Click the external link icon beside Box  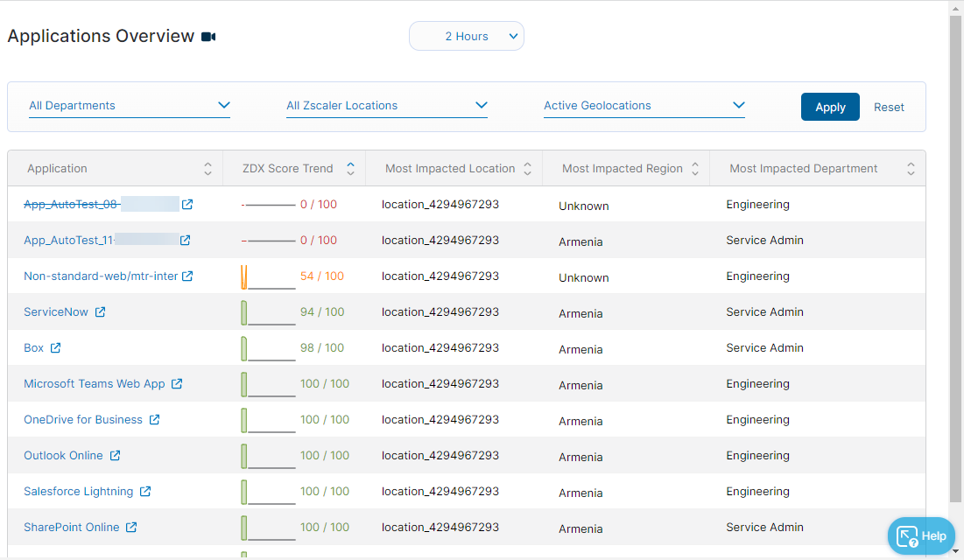(x=55, y=348)
